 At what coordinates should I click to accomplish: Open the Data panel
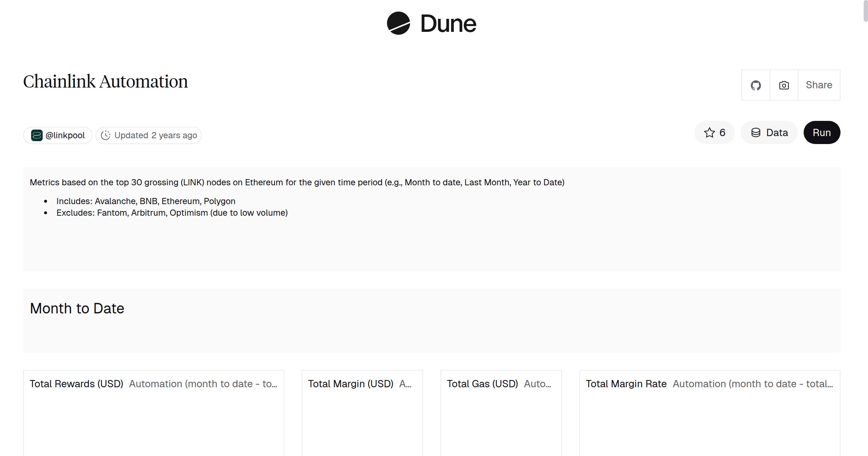click(x=769, y=132)
